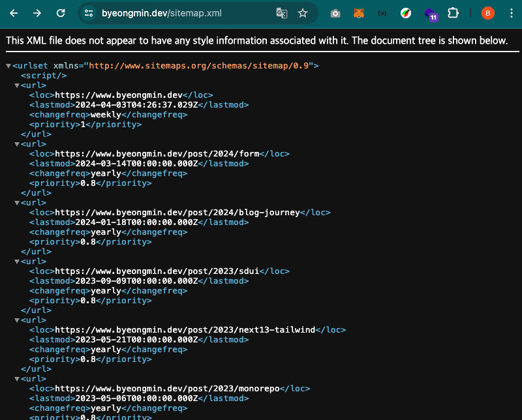Screen dimensions: 522x420
Task: Click the camera screenshot extension icon
Action: click(335, 13)
